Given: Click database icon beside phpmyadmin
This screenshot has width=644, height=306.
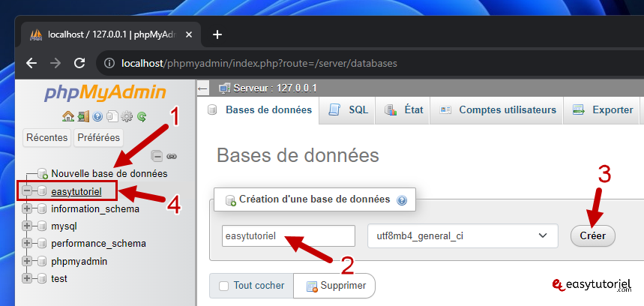Looking at the screenshot, I should (x=42, y=261).
